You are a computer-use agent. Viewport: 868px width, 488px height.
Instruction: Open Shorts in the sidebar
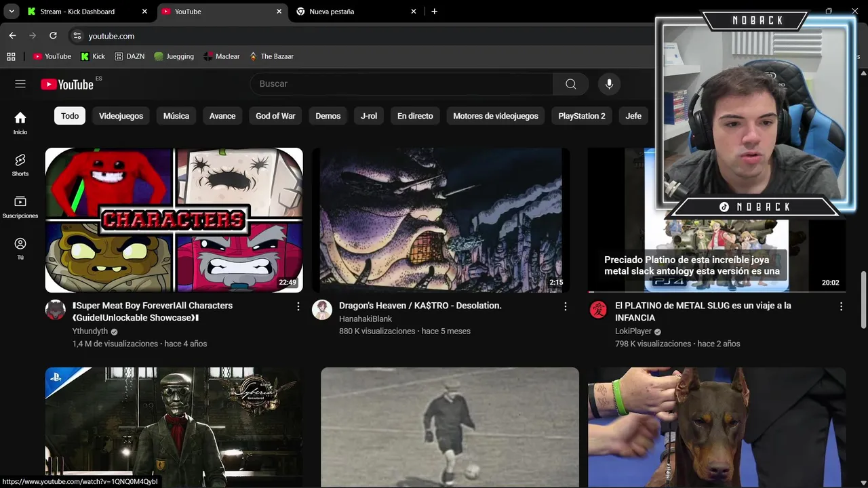tap(20, 165)
